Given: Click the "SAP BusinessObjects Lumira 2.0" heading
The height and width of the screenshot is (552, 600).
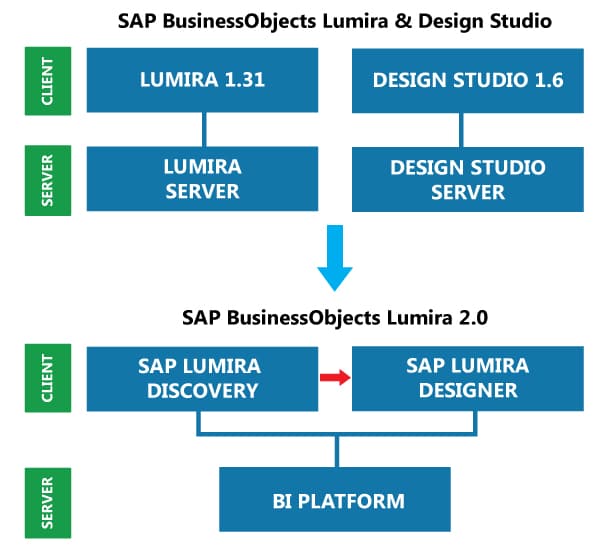Looking at the screenshot, I should coord(335,318).
